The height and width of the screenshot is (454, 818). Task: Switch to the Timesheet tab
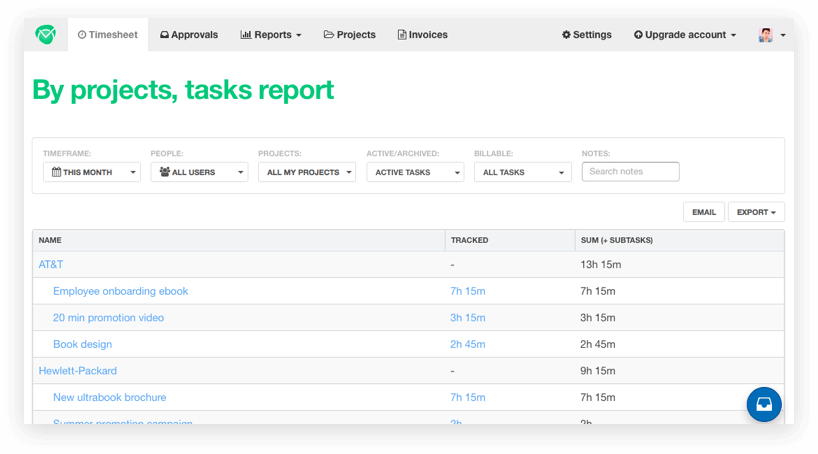107,35
